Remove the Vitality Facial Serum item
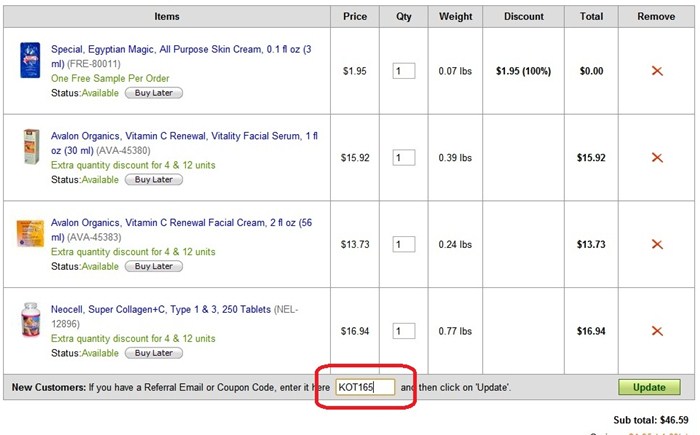 (657, 158)
